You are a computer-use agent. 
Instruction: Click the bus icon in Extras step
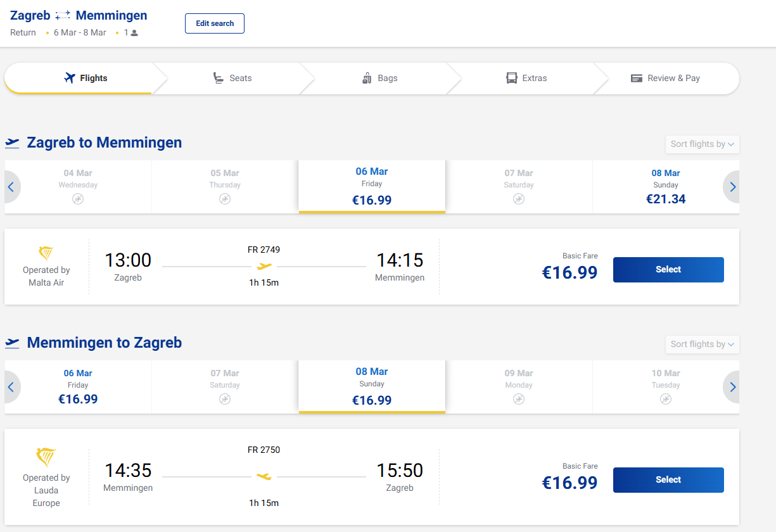pyautogui.click(x=511, y=79)
